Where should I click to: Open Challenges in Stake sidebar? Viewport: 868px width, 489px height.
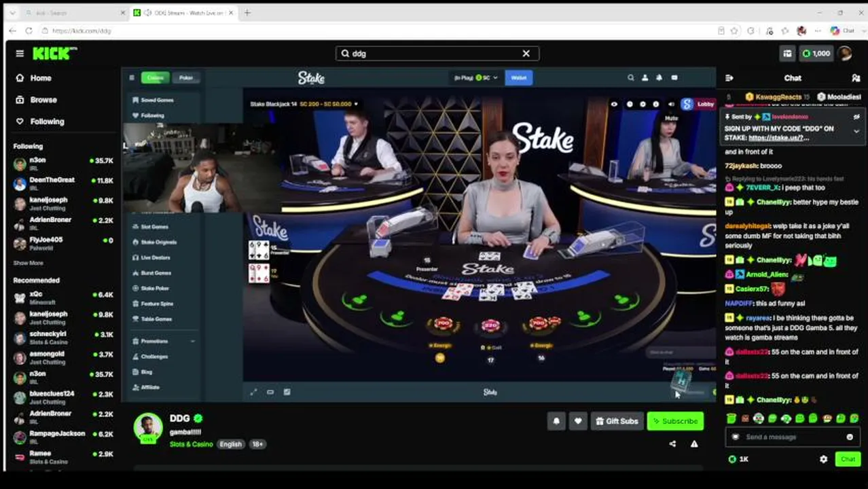pos(149,357)
